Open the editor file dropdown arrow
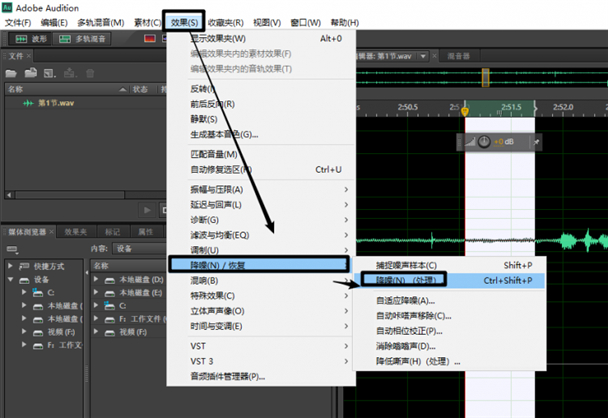Image resolution: width=608 pixels, height=418 pixels. [x=423, y=56]
